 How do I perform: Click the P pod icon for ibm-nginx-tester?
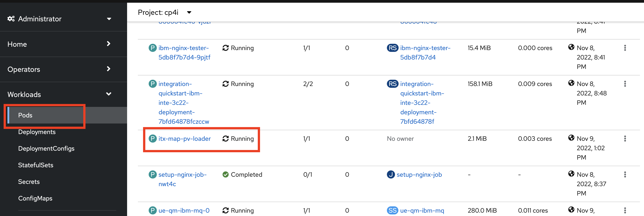(153, 48)
